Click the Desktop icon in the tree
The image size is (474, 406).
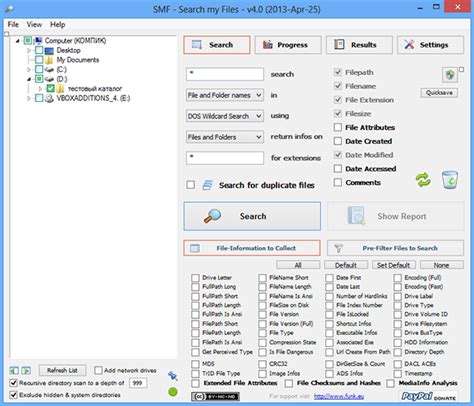click(x=49, y=51)
